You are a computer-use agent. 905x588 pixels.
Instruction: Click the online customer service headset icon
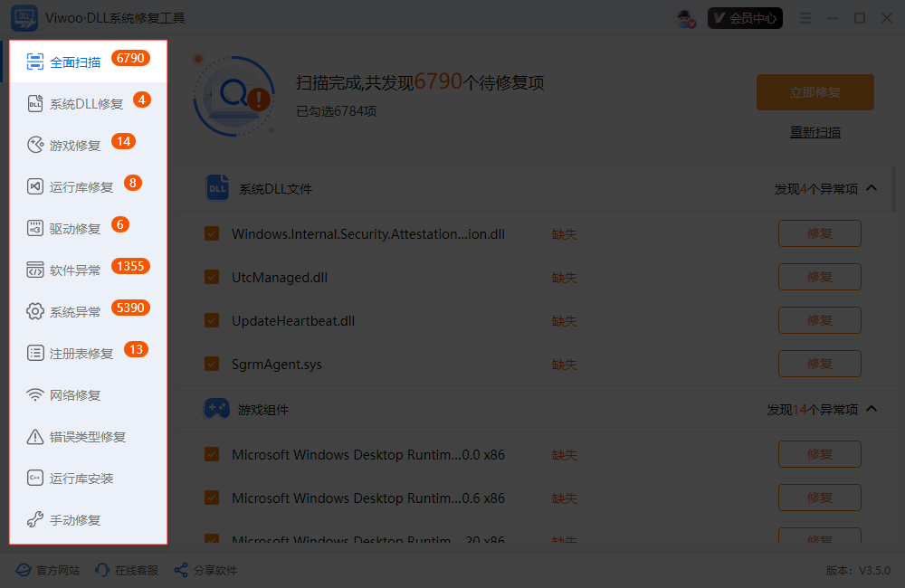pos(102,571)
